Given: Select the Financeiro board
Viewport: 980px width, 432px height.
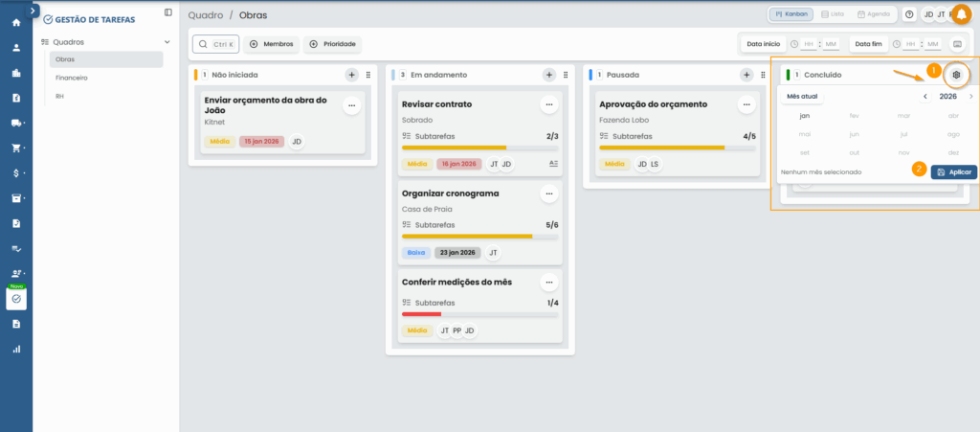Looking at the screenshot, I should tap(72, 78).
